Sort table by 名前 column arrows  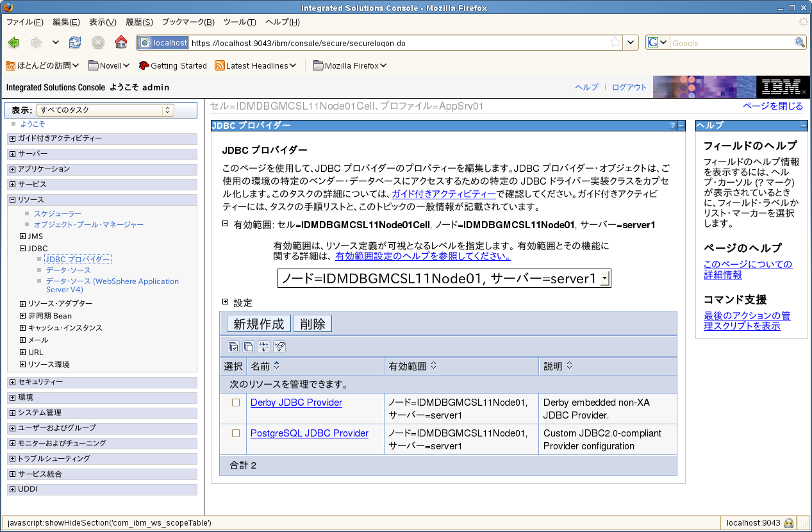click(276, 366)
